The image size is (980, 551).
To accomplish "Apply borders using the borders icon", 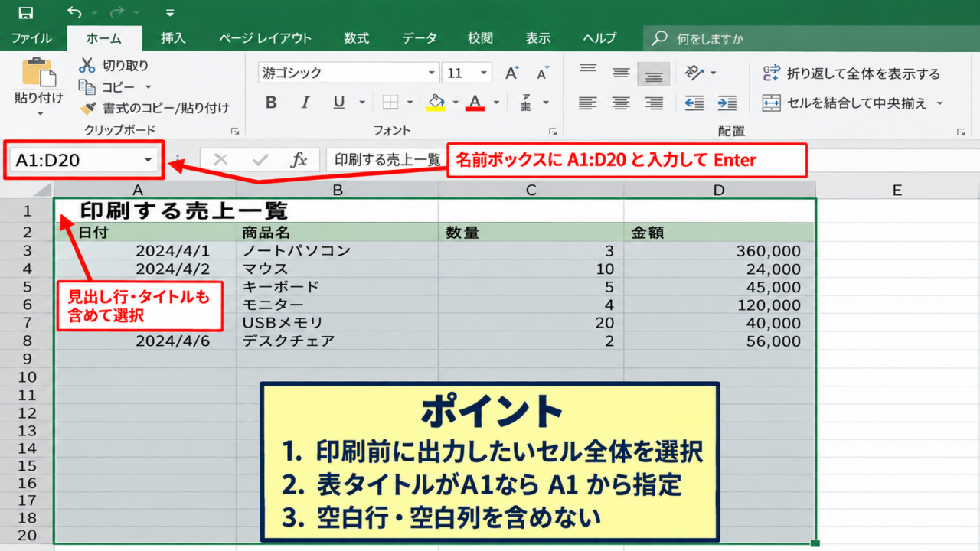I will click(x=390, y=103).
